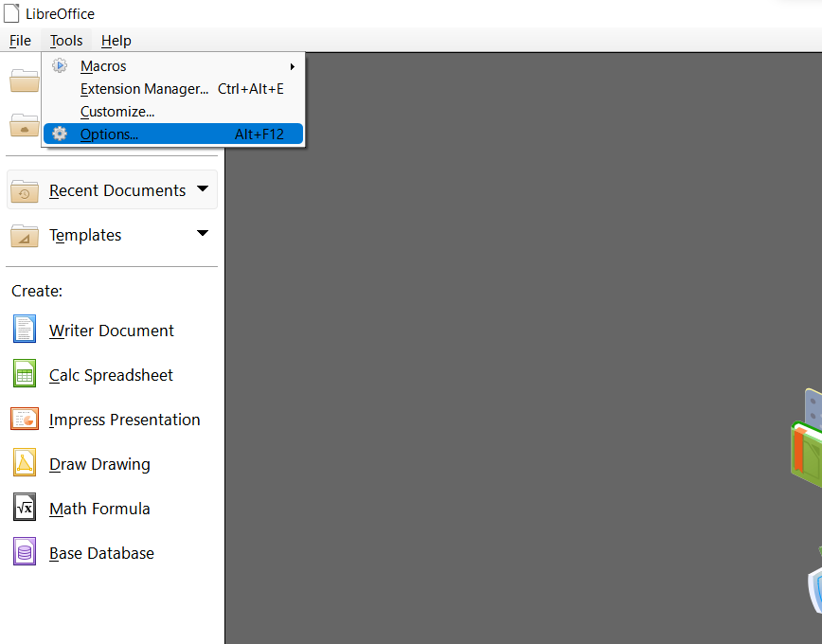Open the Help menu
Screen dimensions: 822x644
tap(116, 41)
